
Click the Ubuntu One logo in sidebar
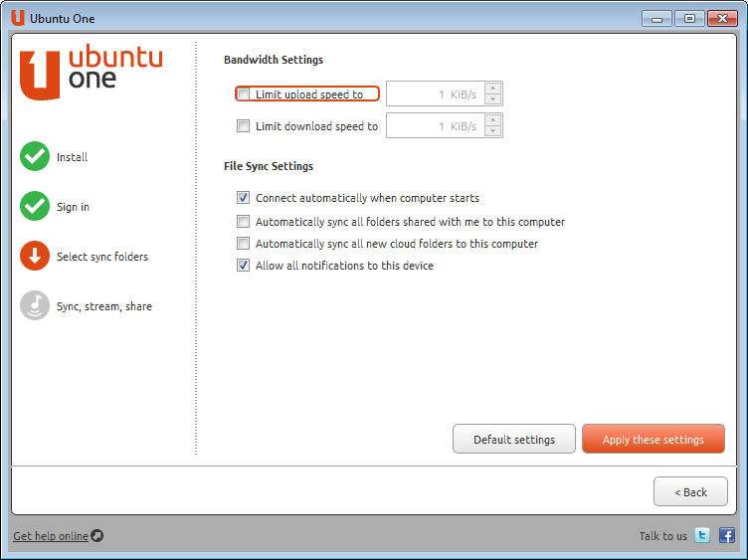92,72
